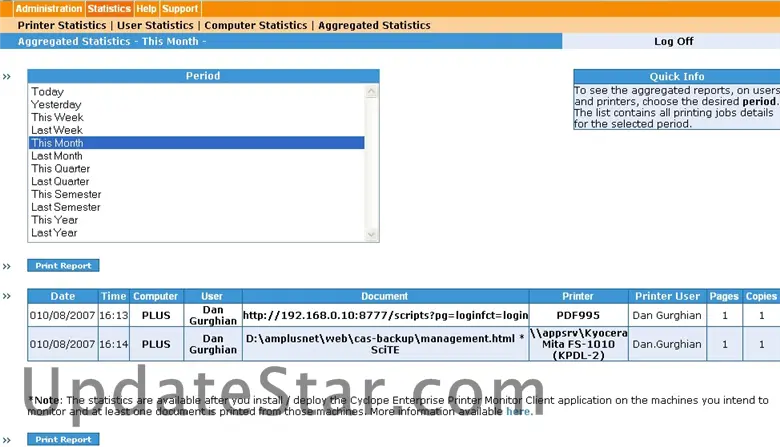This screenshot has width=780, height=447.
Task: Click the Document column header
Action: [385, 296]
